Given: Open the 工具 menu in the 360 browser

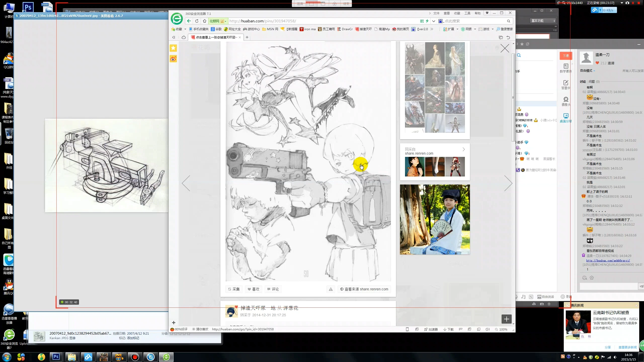Looking at the screenshot, I should pyautogui.click(x=467, y=13).
